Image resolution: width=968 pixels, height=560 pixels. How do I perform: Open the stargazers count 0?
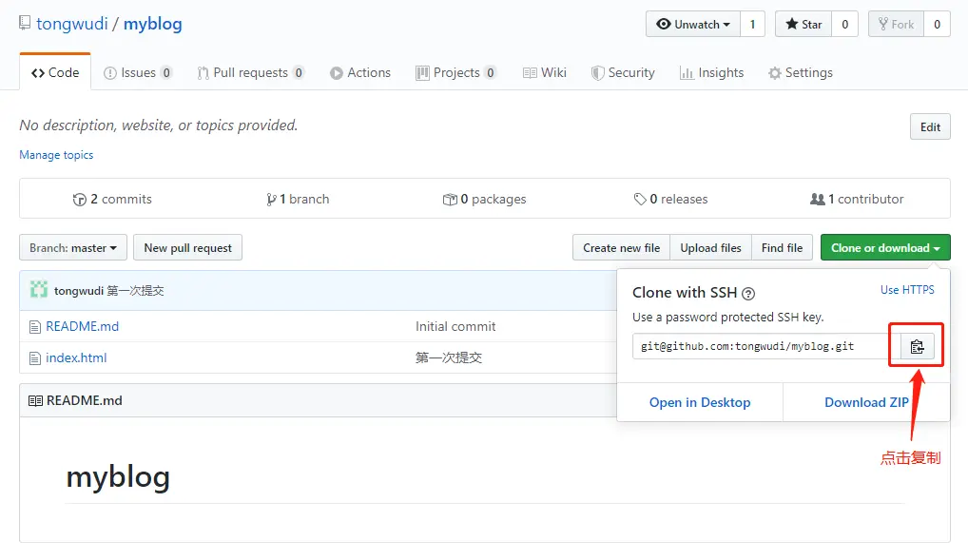point(845,24)
